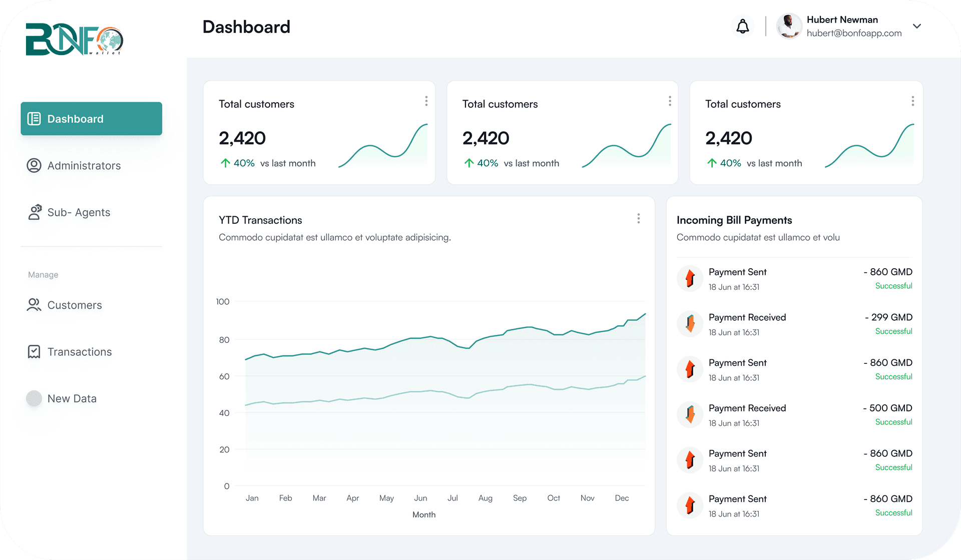Click the Administrators user circle icon
Screen dimensions: 961x560
[x=34, y=166]
